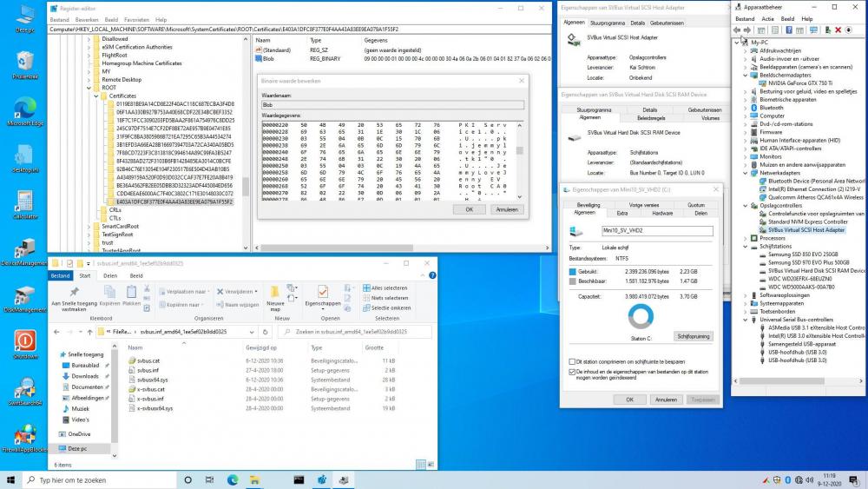This screenshot has width=868, height=489.
Task: Click Edge icon on the taskbar
Action: coord(233,479)
